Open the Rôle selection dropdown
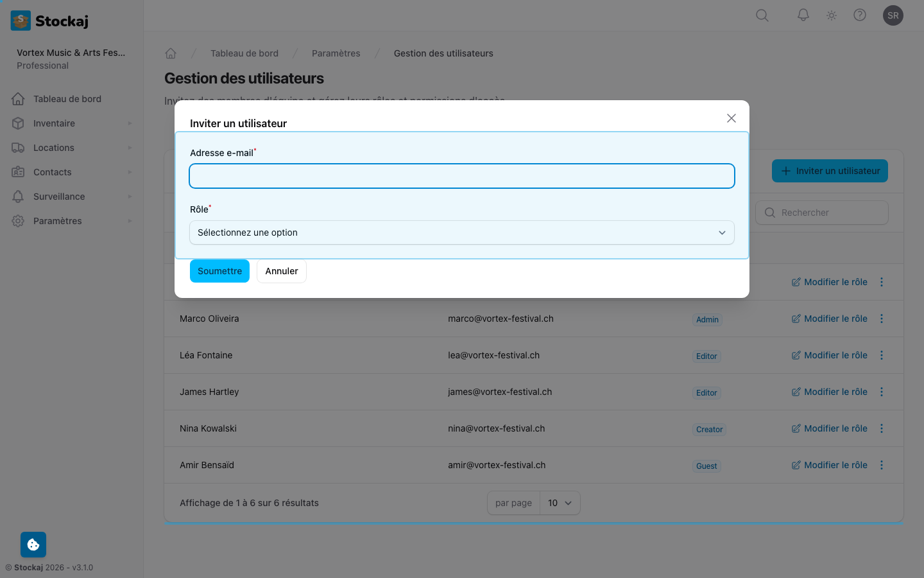This screenshot has height=578, width=924. click(x=462, y=232)
